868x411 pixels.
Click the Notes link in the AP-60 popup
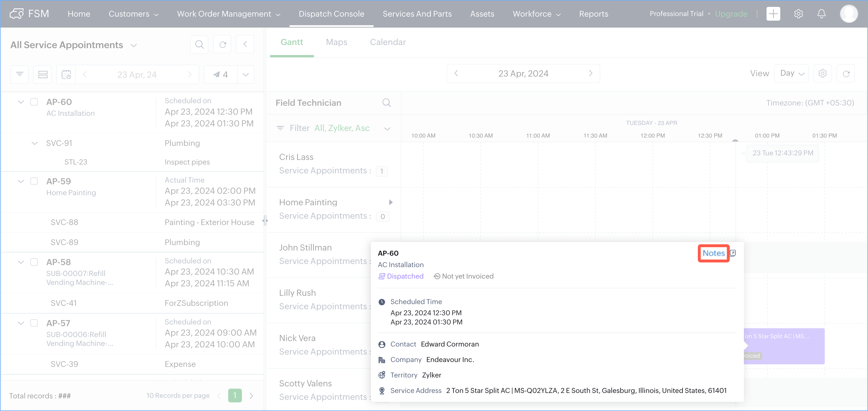[x=713, y=253]
